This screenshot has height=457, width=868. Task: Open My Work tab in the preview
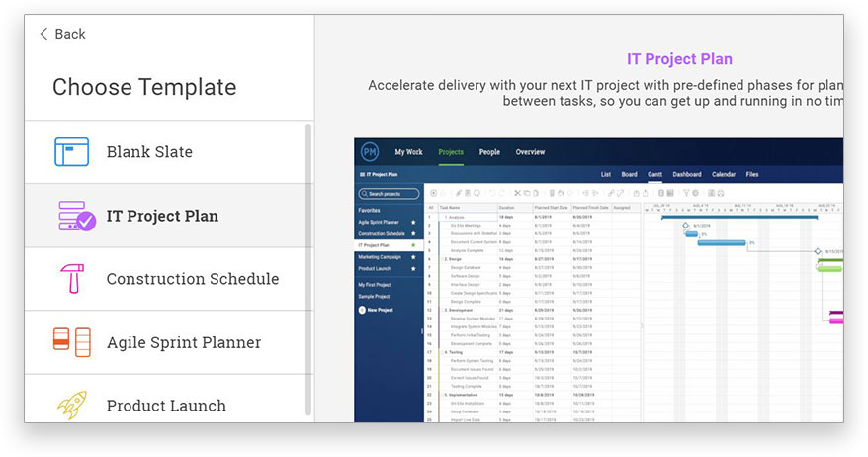coord(408,151)
